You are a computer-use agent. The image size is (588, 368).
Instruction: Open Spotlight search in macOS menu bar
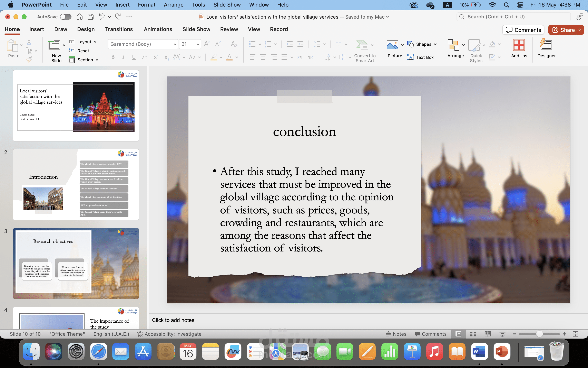tap(507, 5)
